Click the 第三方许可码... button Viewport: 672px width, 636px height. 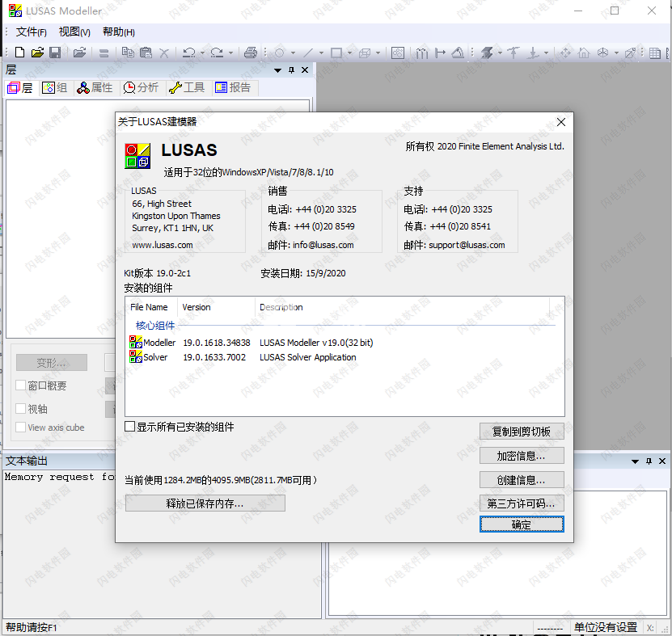522,503
